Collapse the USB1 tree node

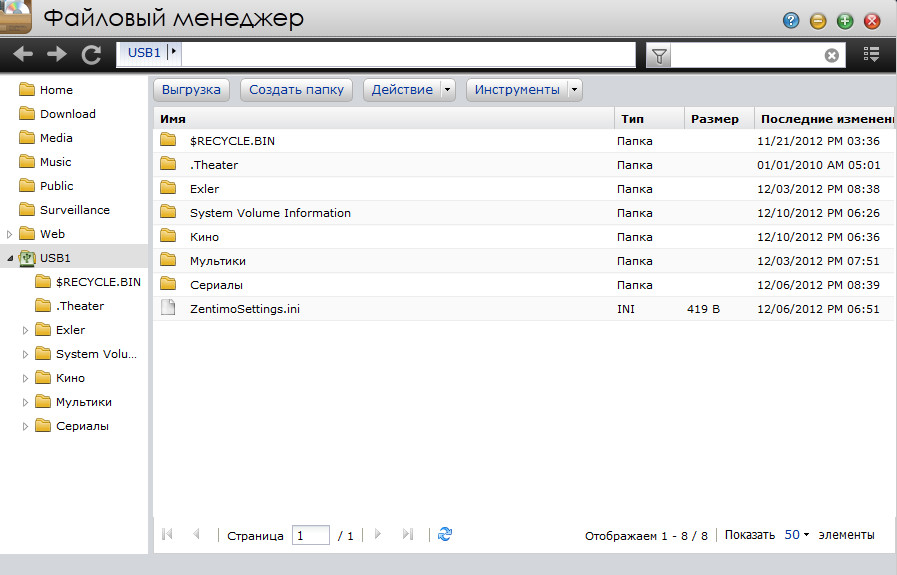(x=10, y=258)
